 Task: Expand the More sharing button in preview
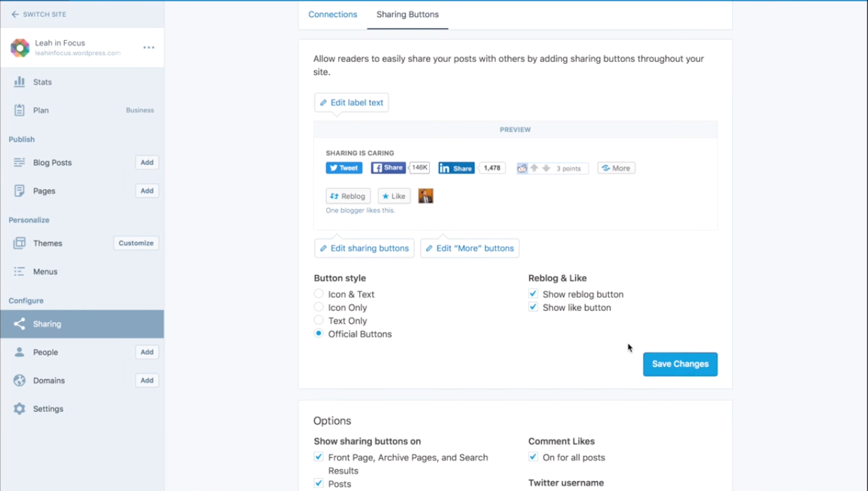pos(616,168)
